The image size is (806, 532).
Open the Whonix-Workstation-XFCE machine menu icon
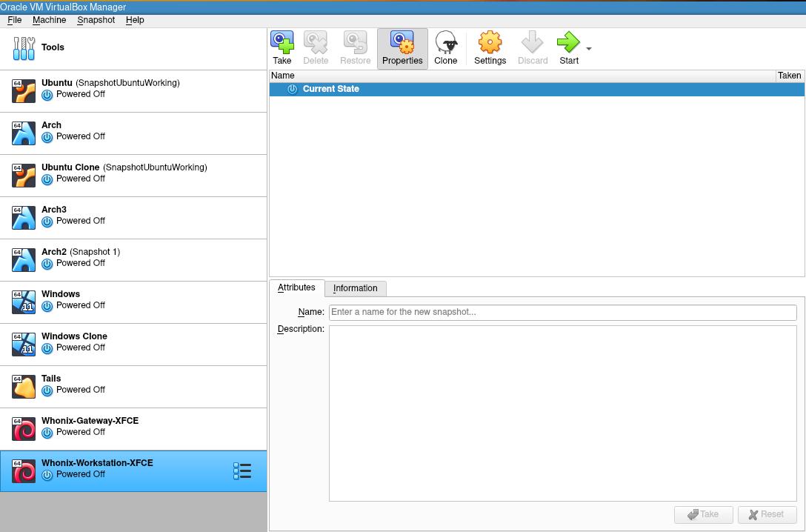coord(242,471)
